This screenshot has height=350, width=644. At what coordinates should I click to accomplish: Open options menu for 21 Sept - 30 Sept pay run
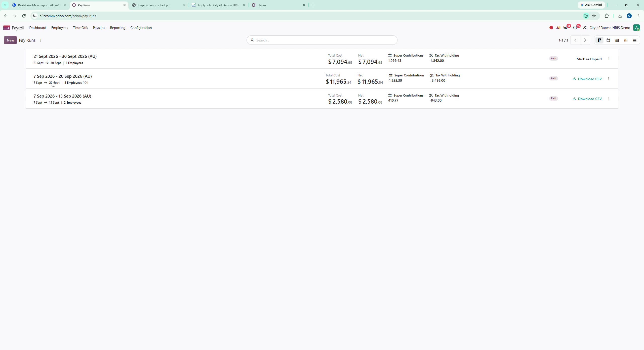coord(608,59)
